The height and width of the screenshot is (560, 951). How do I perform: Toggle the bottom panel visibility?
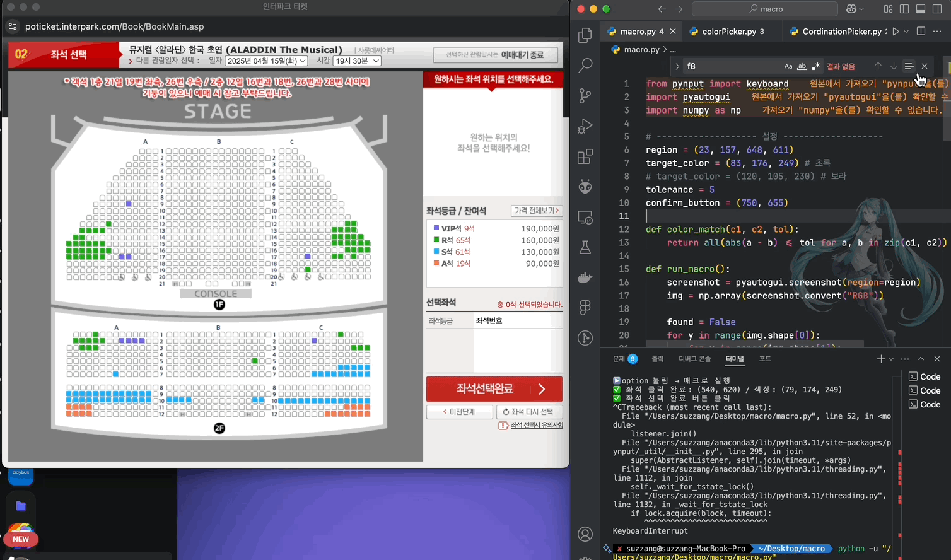pyautogui.click(x=921, y=9)
